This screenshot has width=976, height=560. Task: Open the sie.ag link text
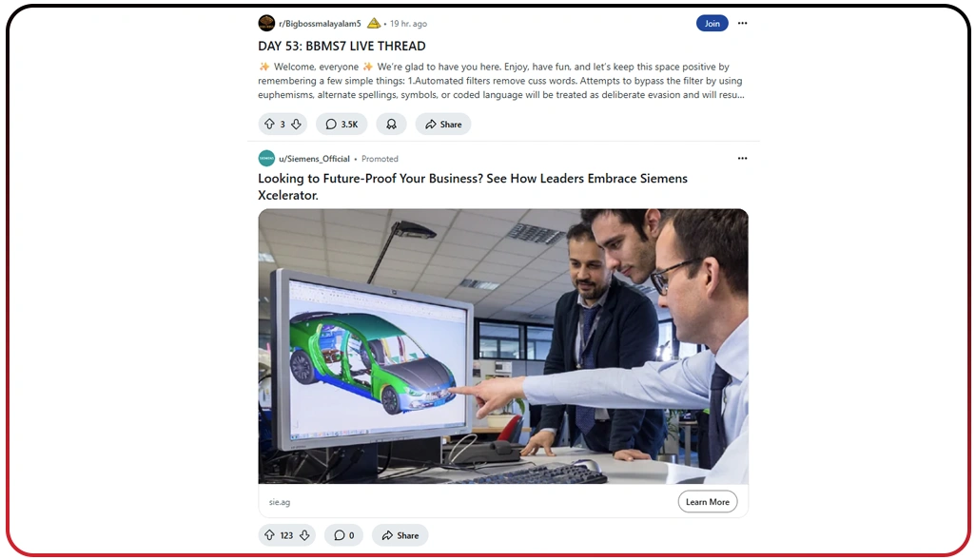280,502
